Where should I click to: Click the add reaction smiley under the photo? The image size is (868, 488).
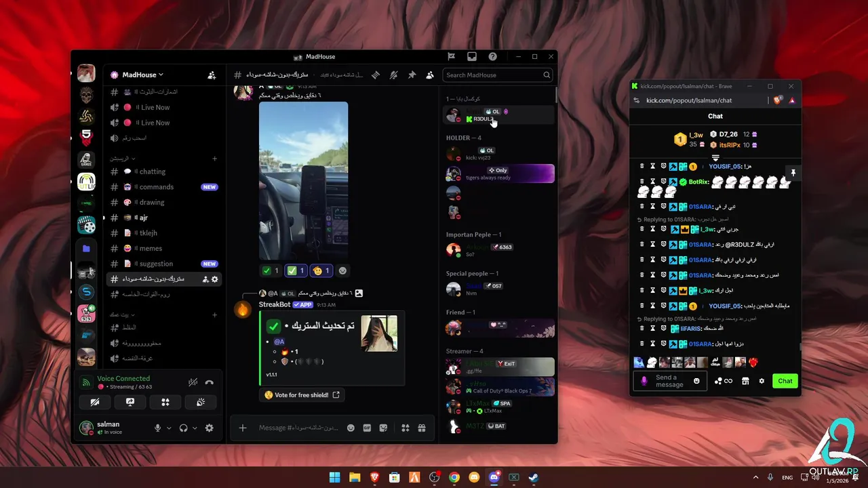343,270
